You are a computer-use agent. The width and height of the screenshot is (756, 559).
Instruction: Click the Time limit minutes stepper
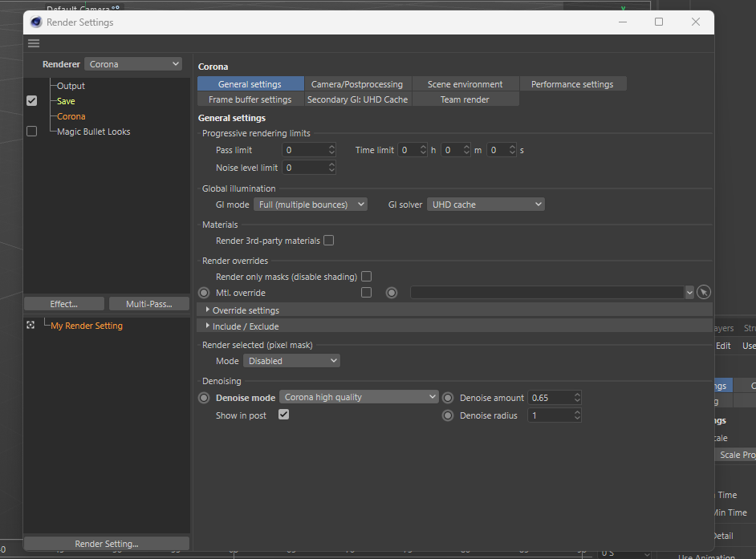tap(466, 150)
